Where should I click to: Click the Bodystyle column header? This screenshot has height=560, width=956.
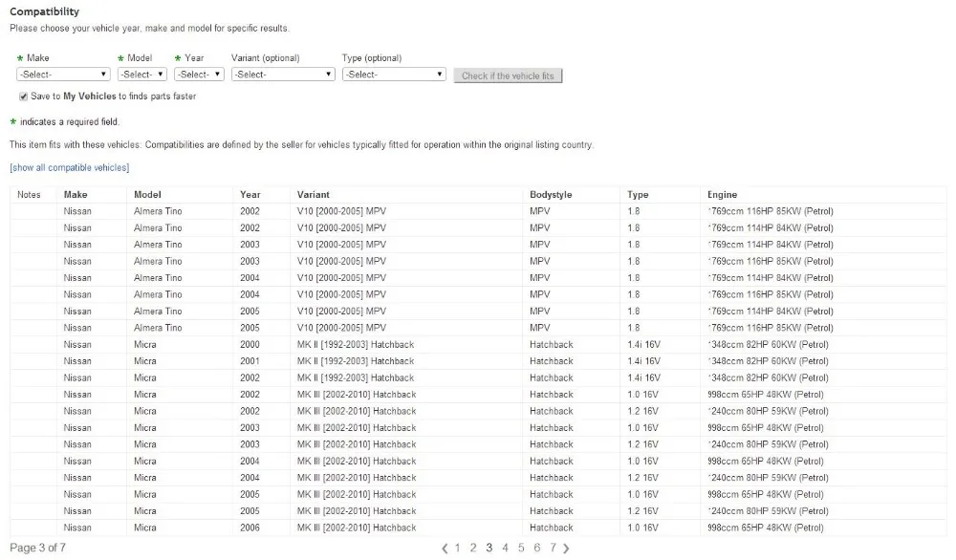tap(551, 194)
